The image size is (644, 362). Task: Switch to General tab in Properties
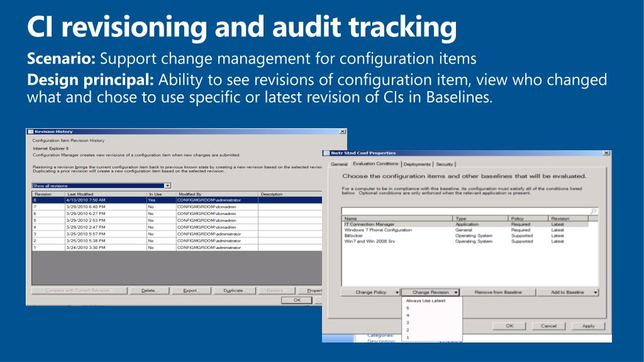339,164
